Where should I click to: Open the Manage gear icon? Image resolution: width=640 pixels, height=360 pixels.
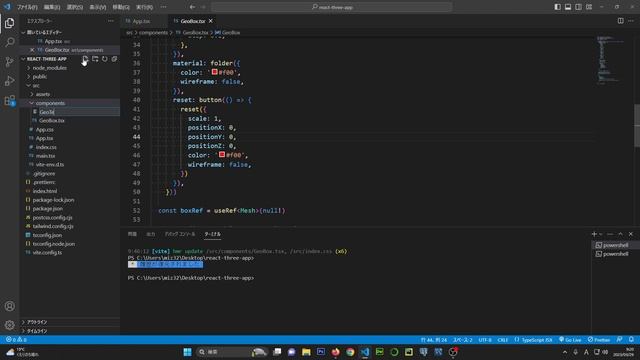9,325
